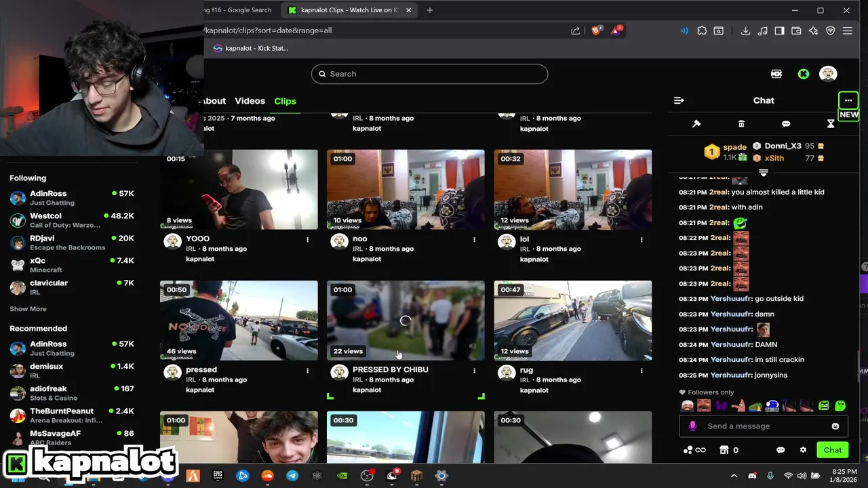
Task: Open the channel shop storefront icon
Action: [x=724, y=450]
